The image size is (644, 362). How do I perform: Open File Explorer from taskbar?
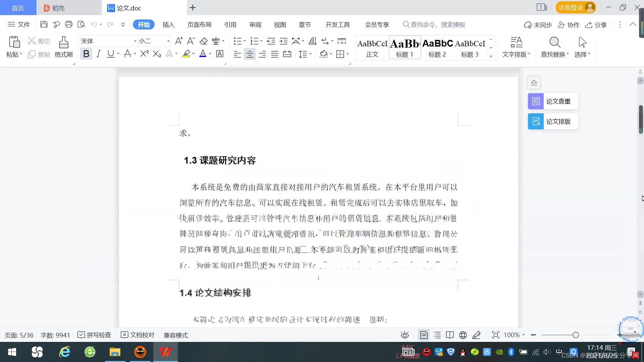click(115, 352)
